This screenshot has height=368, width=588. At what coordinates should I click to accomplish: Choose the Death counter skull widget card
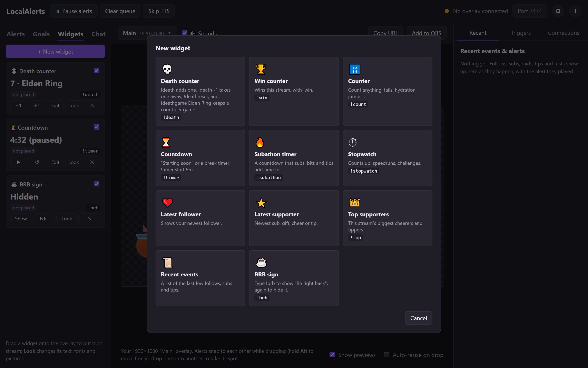pos(200,91)
